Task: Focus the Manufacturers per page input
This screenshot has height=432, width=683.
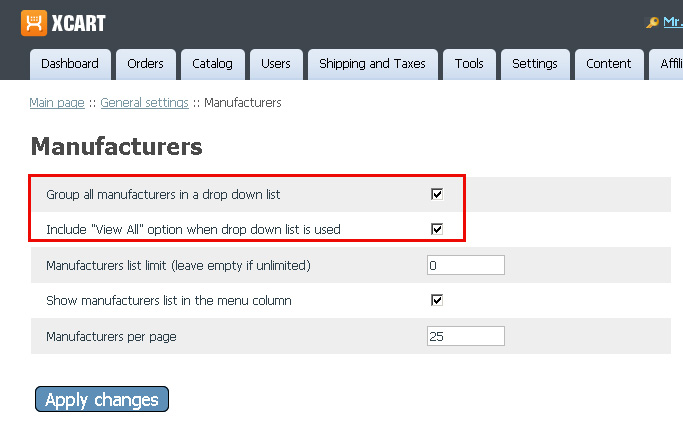Action: [465, 336]
